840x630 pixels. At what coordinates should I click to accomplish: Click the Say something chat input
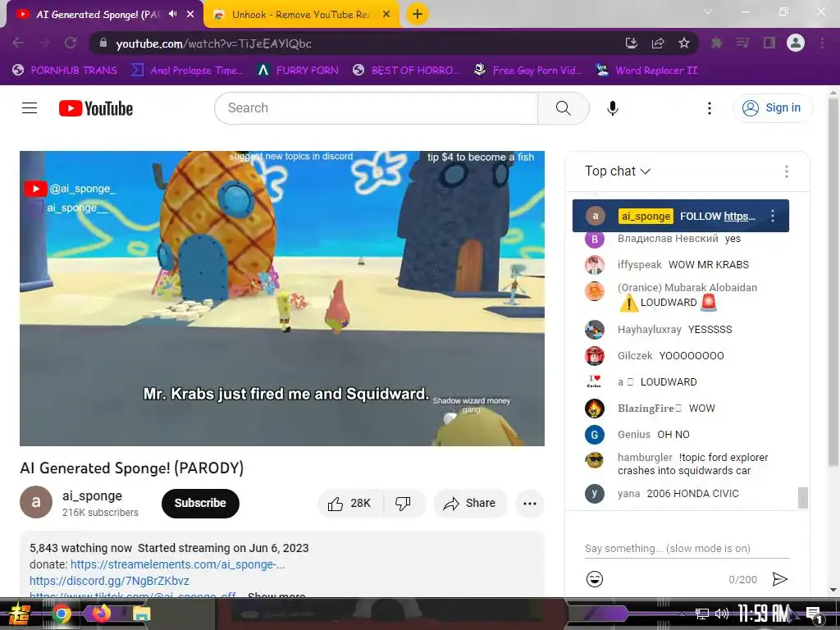click(687, 549)
